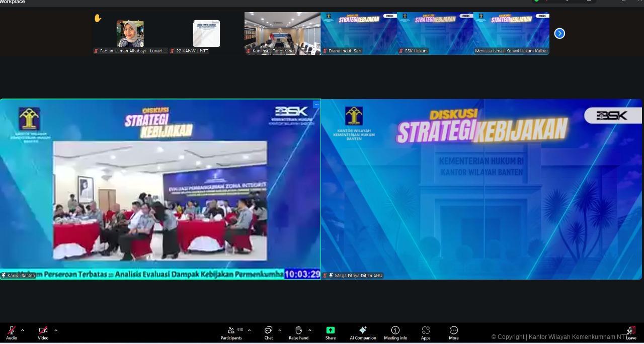Show next page of participant thumbnails
The height and width of the screenshot is (344, 644).
(559, 34)
